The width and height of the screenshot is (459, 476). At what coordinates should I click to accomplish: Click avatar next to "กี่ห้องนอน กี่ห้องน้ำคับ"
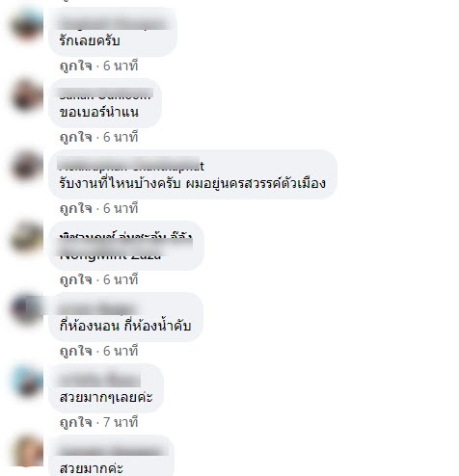pos(27,309)
